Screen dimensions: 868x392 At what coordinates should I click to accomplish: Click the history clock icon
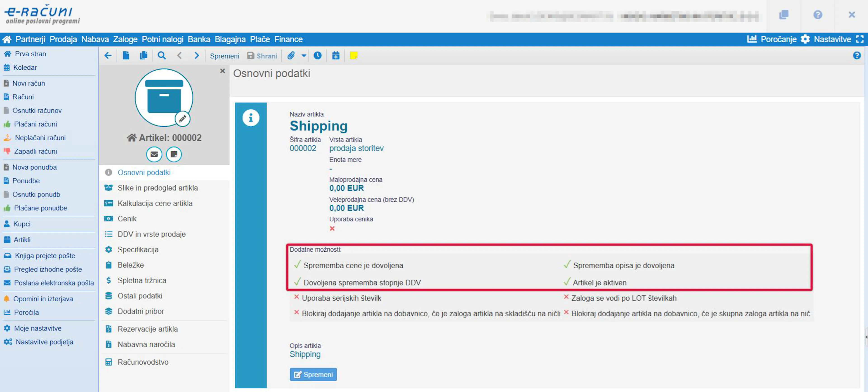coord(317,56)
